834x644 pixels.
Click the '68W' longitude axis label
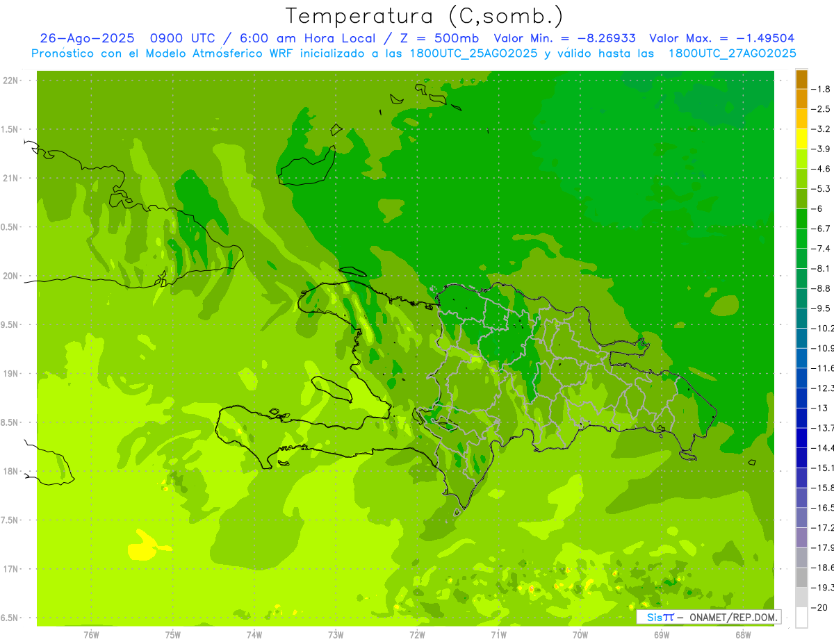743,634
